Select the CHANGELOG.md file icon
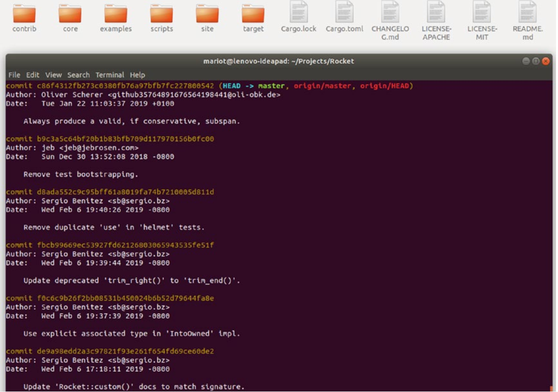 390,12
